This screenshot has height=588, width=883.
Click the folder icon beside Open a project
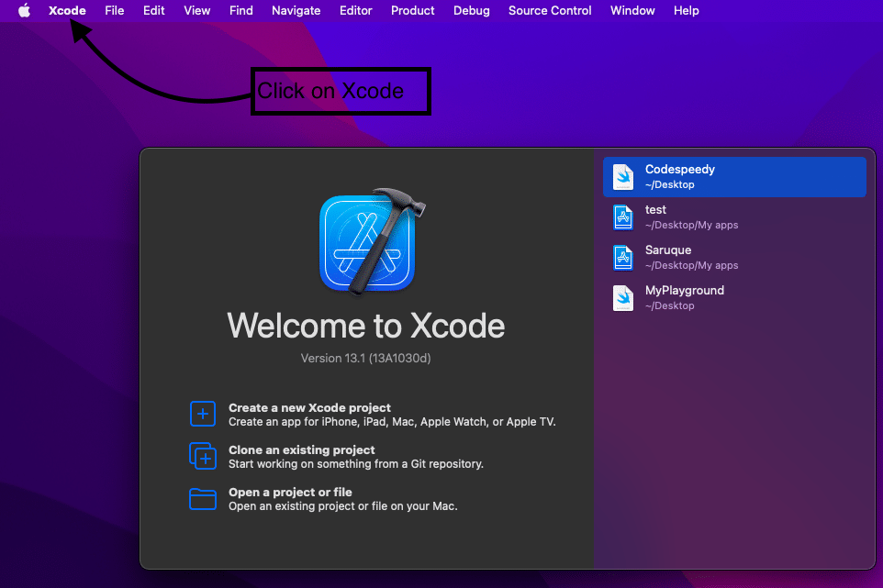coord(203,498)
